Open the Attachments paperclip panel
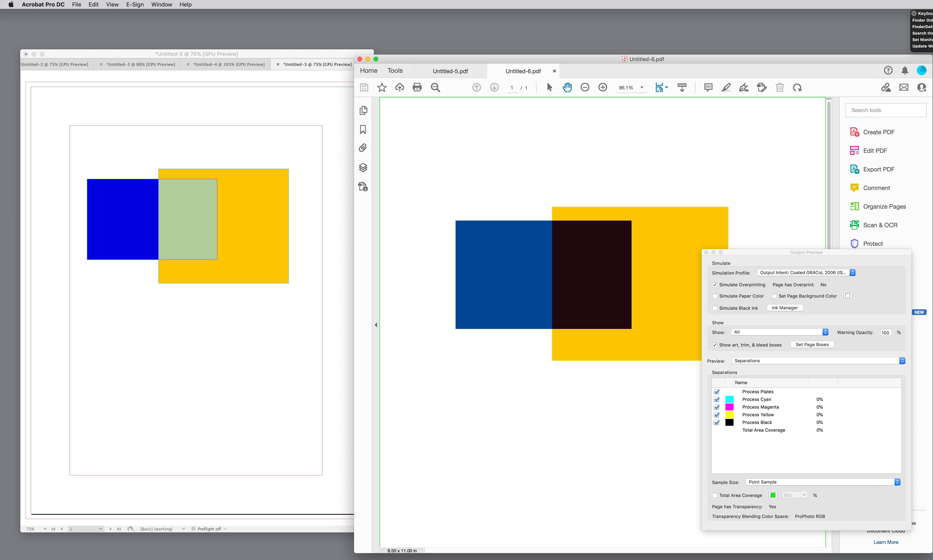 click(363, 148)
